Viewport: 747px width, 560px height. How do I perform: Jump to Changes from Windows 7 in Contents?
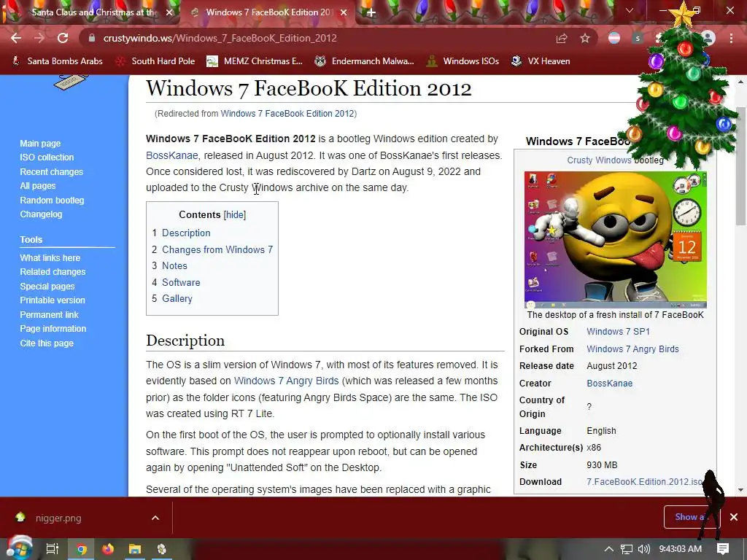click(x=217, y=249)
